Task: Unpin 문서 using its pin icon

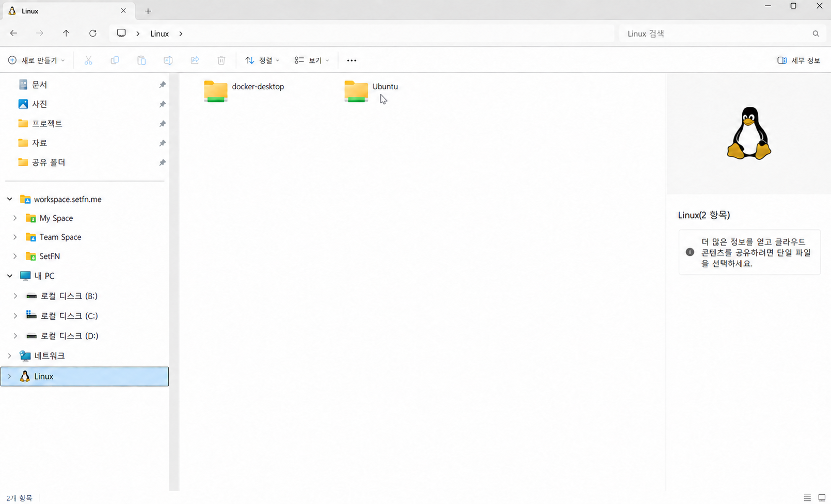Action: click(162, 85)
